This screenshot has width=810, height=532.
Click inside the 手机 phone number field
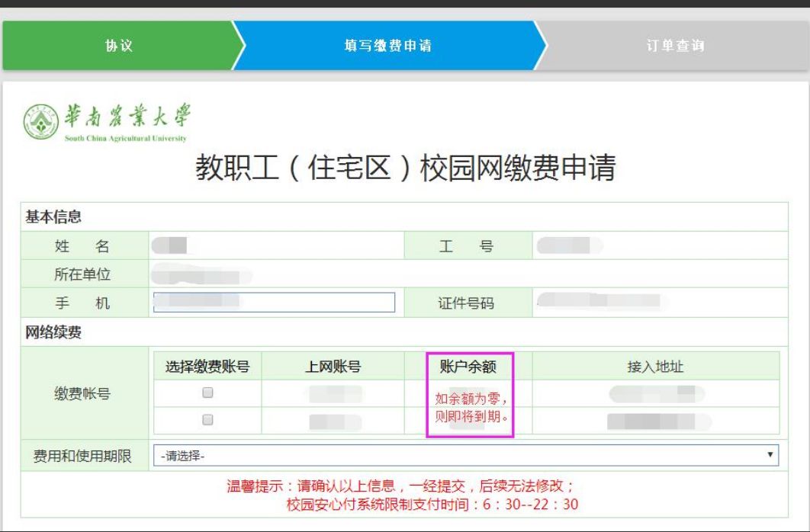[x=275, y=303]
